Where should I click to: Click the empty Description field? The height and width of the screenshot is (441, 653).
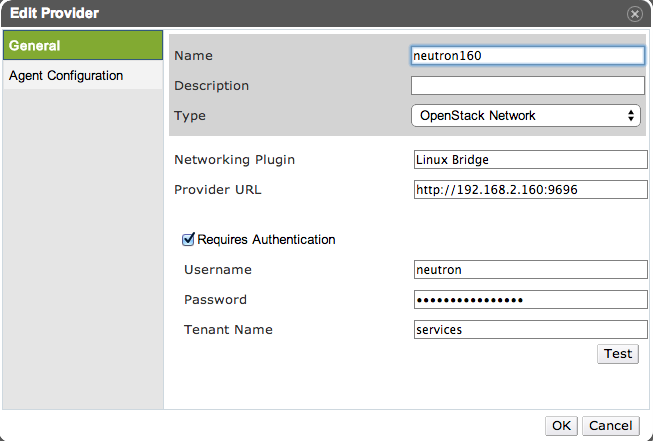(528, 85)
